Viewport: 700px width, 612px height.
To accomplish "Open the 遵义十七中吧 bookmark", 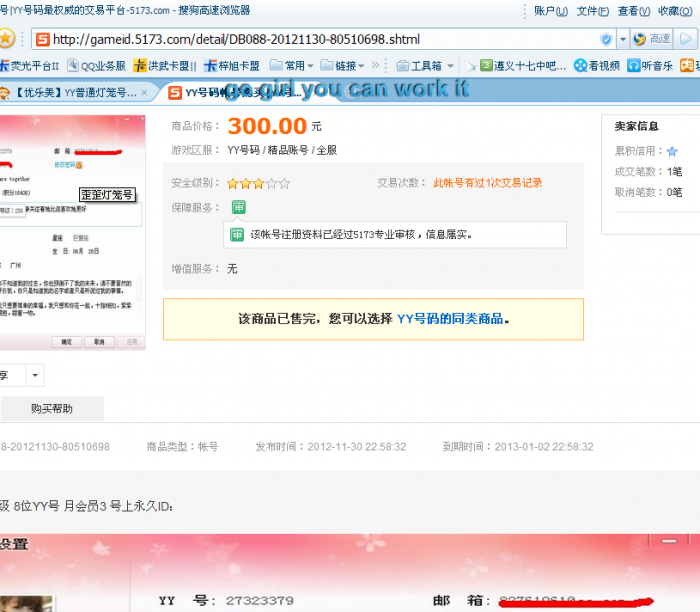I will pyautogui.click(x=523, y=66).
